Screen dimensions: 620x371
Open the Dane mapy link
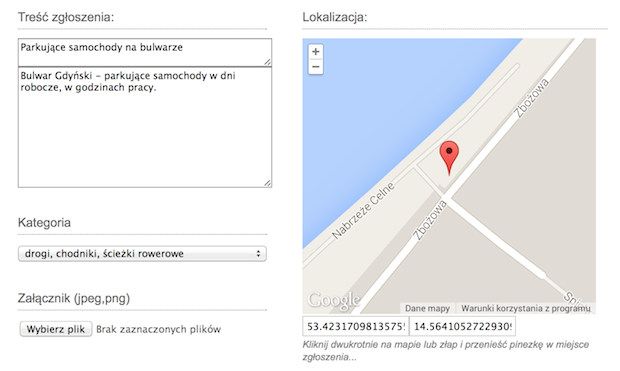click(427, 308)
